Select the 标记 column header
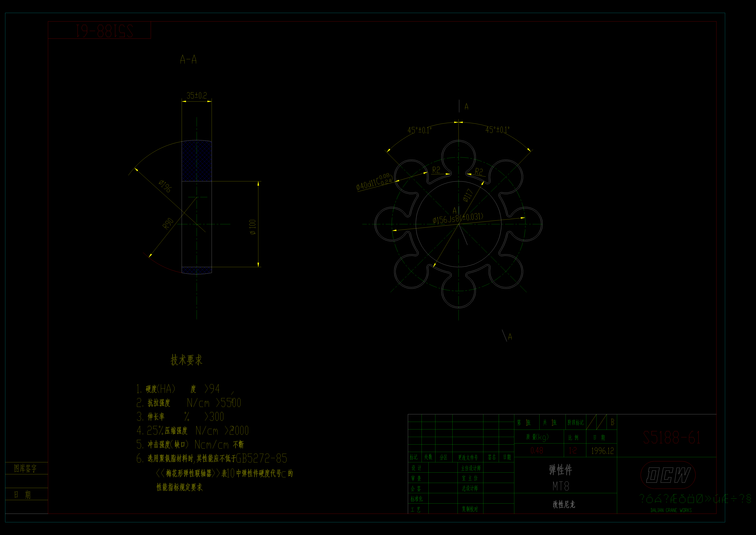 pyautogui.click(x=414, y=457)
